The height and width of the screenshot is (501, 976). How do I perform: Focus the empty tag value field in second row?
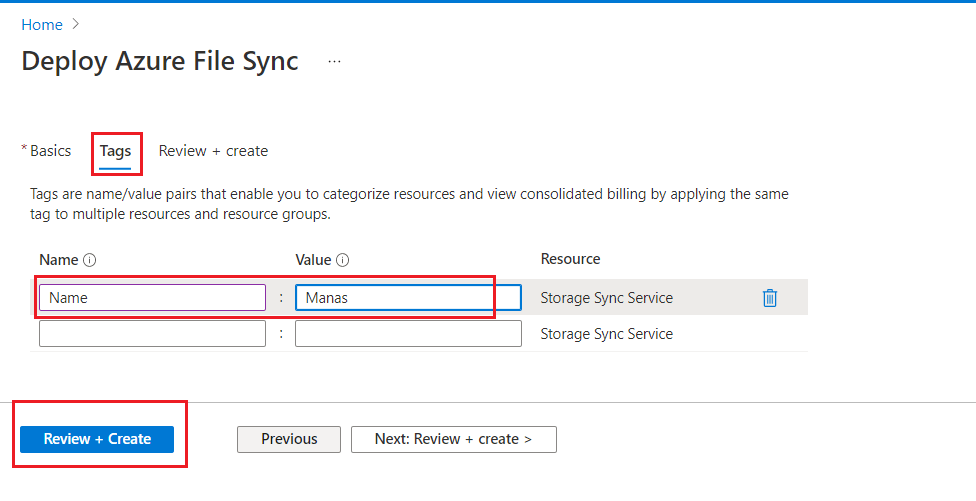[x=408, y=334]
